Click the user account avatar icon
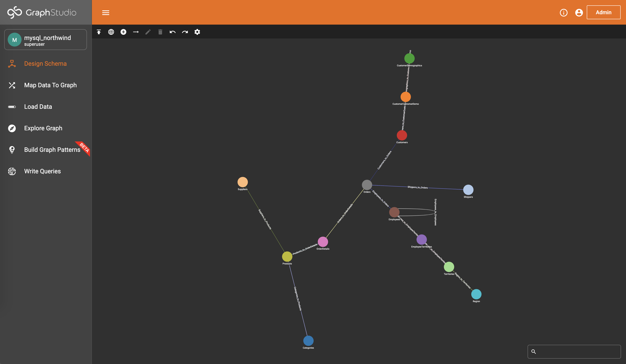 tap(579, 12)
